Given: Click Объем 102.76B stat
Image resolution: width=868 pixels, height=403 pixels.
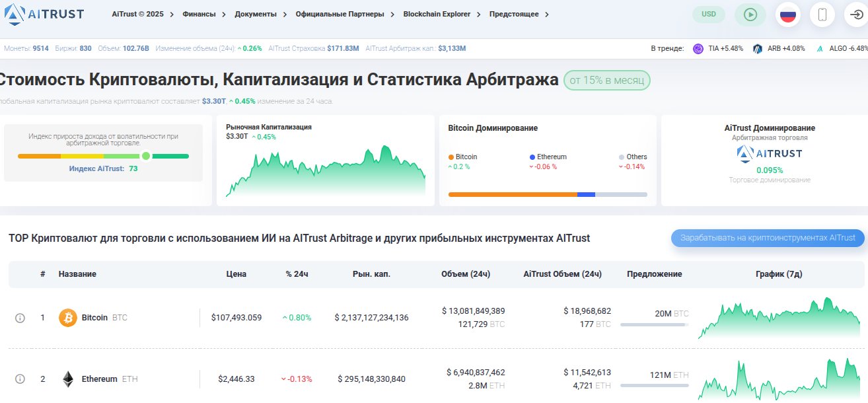Looking at the screenshot, I should pyautogui.click(x=124, y=48).
